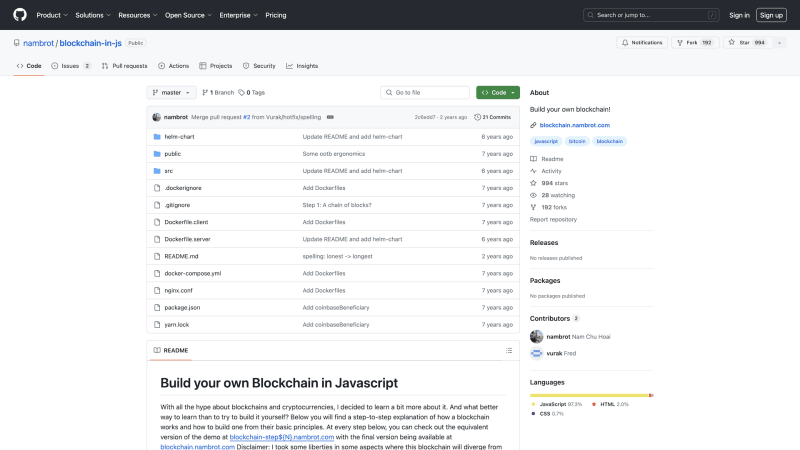Click the nambrot contributor avatar
The height and width of the screenshot is (450, 800).
(536, 336)
